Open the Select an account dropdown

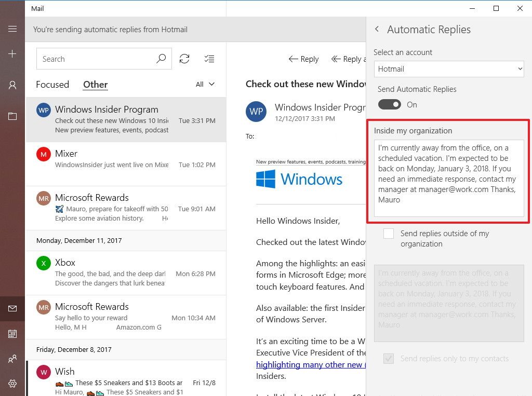[448, 69]
